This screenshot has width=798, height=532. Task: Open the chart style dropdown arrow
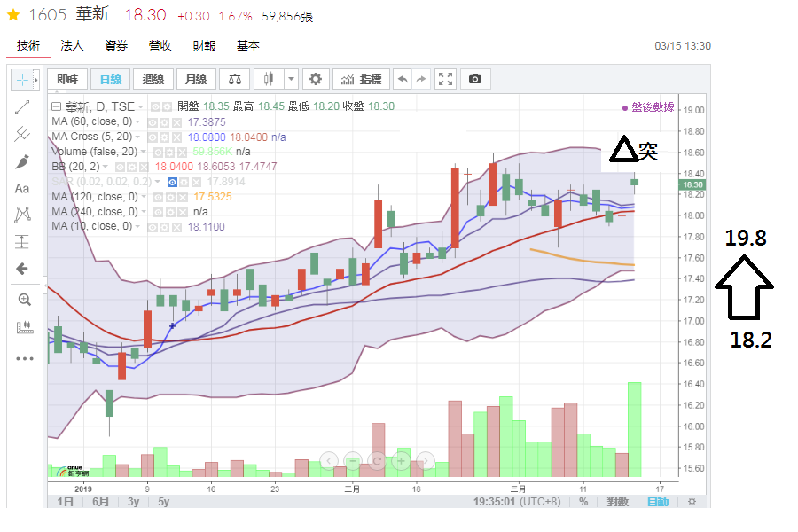pos(291,79)
